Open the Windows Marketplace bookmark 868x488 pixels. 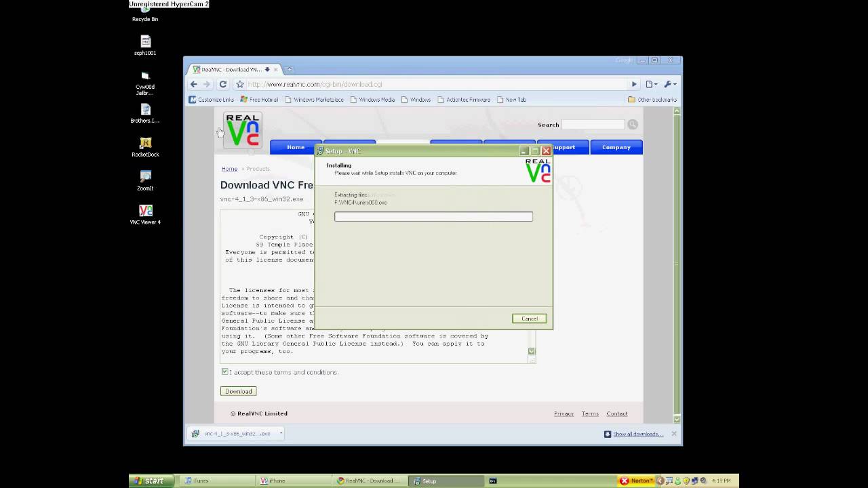pyautogui.click(x=314, y=100)
